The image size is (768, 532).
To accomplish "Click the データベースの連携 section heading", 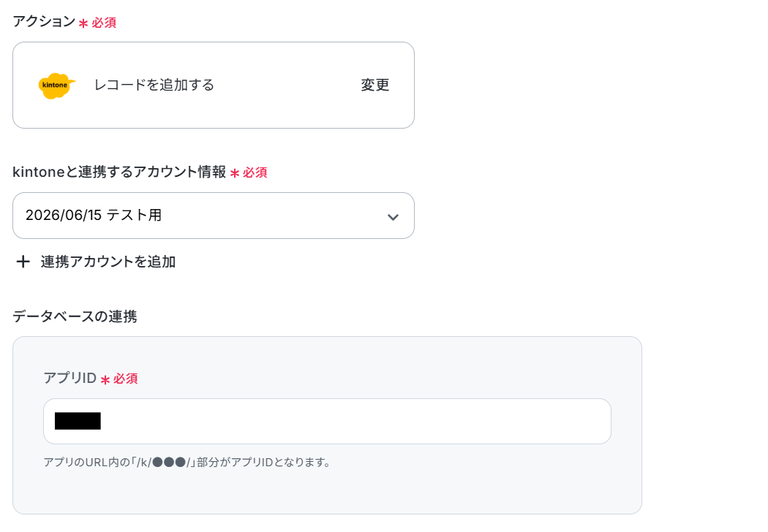I will click(x=75, y=316).
